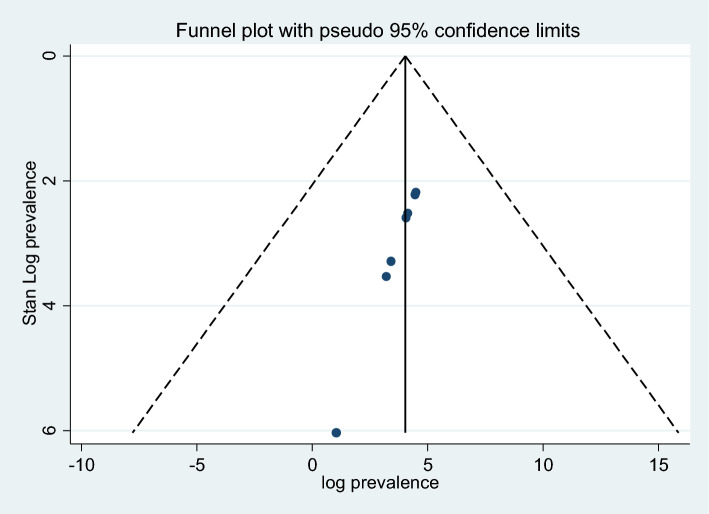Click the "log prevalence" x-axis label
The width and height of the screenshot is (709, 514).
click(380, 484)
